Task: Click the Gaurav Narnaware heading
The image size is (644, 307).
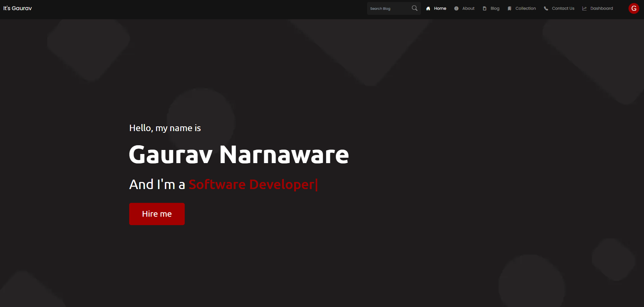Action: point(239,154)
